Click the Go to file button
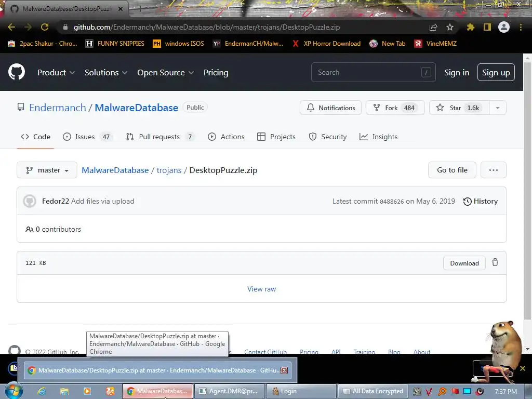This screenshot has width=532, height=399. (452, 170)
